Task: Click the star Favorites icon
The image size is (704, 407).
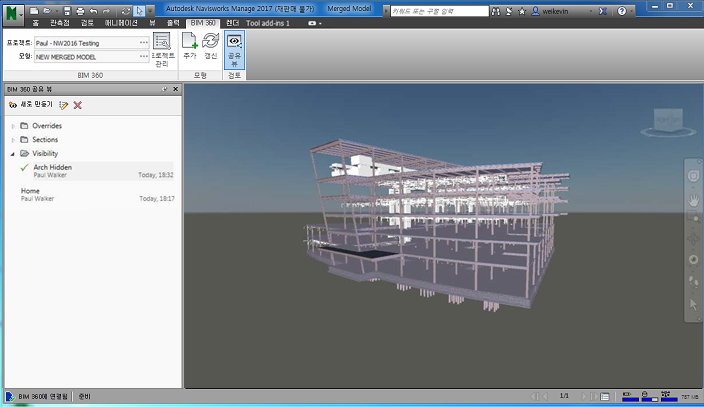Action: 522,11
